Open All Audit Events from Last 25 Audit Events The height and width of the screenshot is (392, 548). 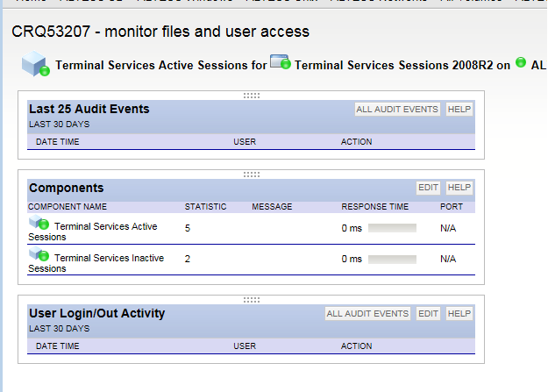pos(397,110)
